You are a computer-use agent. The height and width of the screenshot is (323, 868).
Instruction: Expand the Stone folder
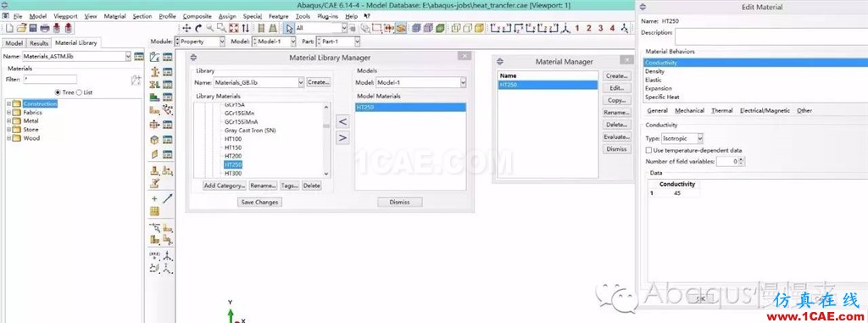(8, 130)
